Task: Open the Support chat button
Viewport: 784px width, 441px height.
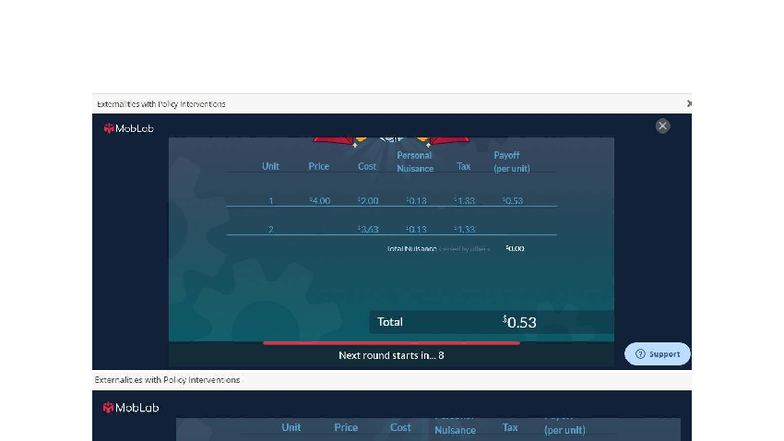Action: point(657,354)
